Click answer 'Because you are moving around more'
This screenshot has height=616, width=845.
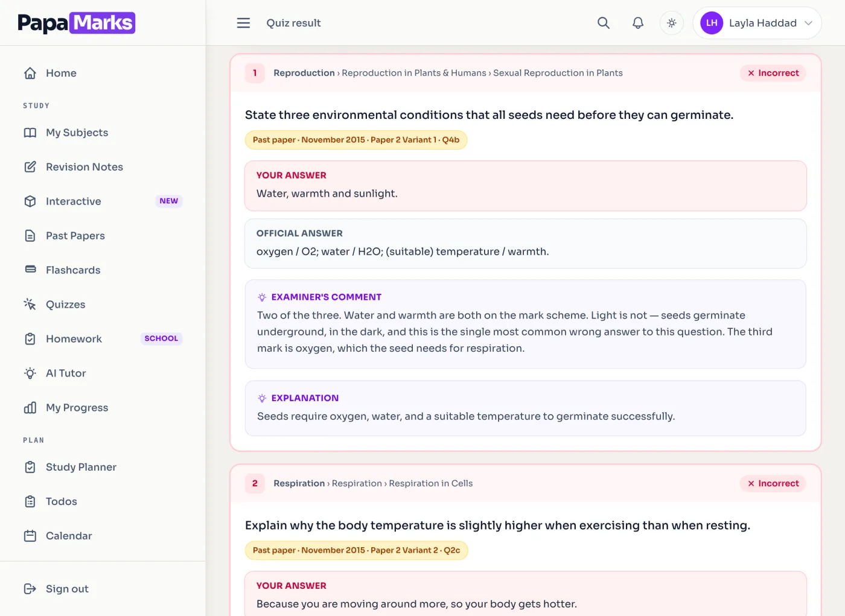[417, 604]
